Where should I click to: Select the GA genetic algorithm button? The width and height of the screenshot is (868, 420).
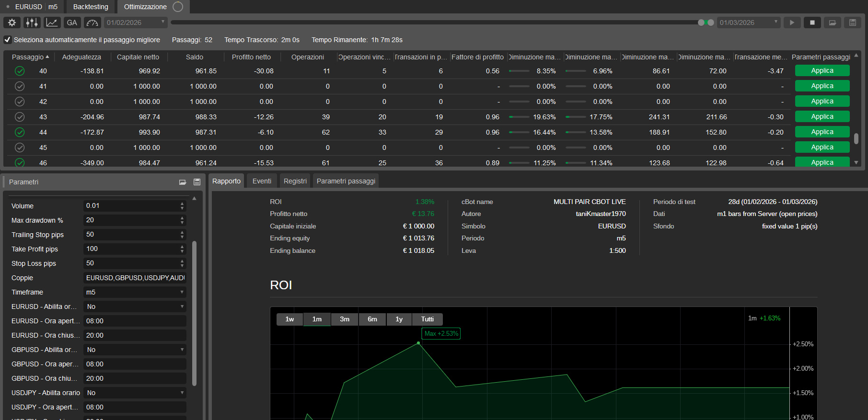click(72, 23)
